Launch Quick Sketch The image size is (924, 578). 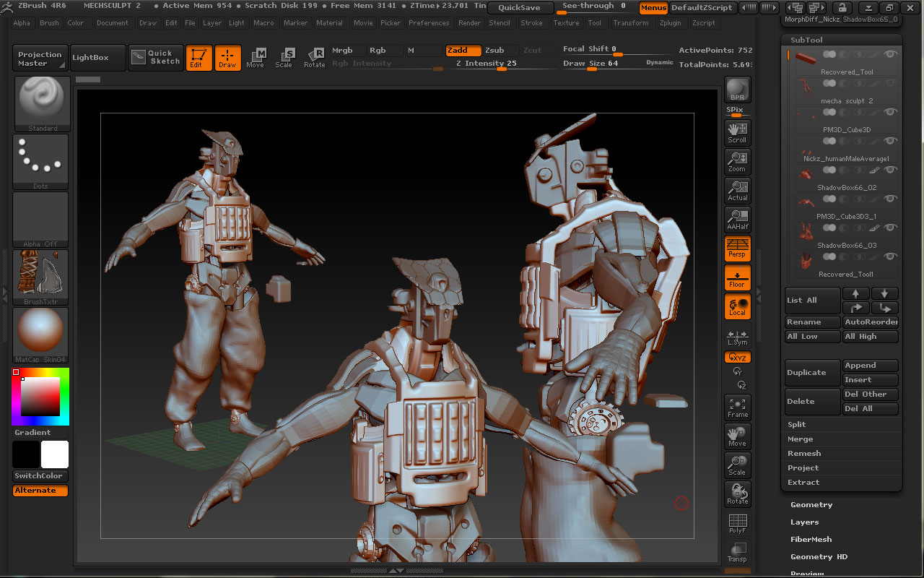tap(156, 58)
